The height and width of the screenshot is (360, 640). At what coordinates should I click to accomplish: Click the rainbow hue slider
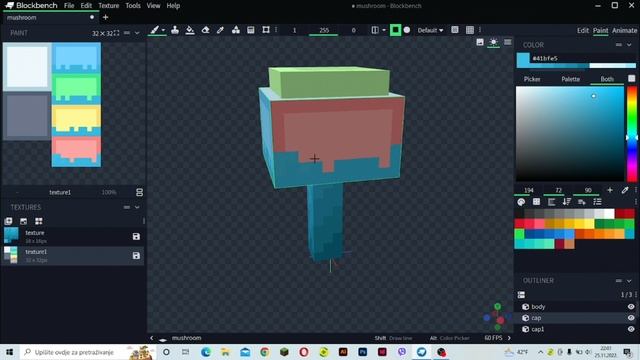(631, 133)
